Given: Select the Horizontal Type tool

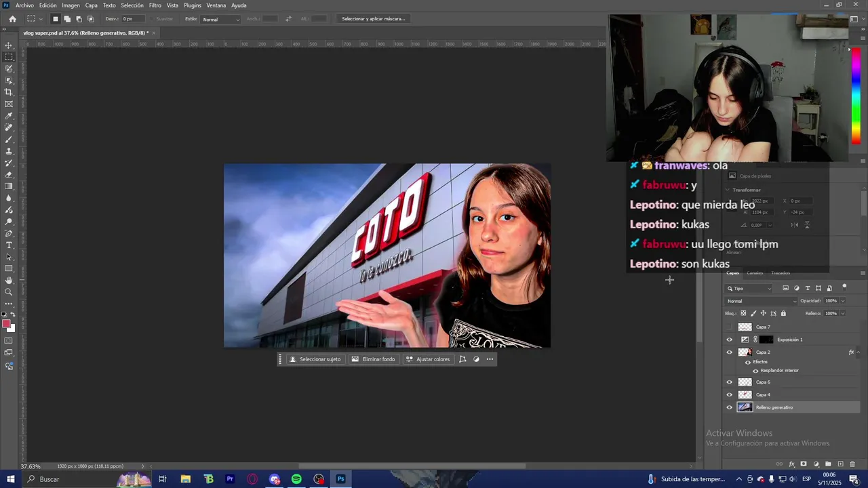Looking at the screenshot, I should tap(9, 245).
